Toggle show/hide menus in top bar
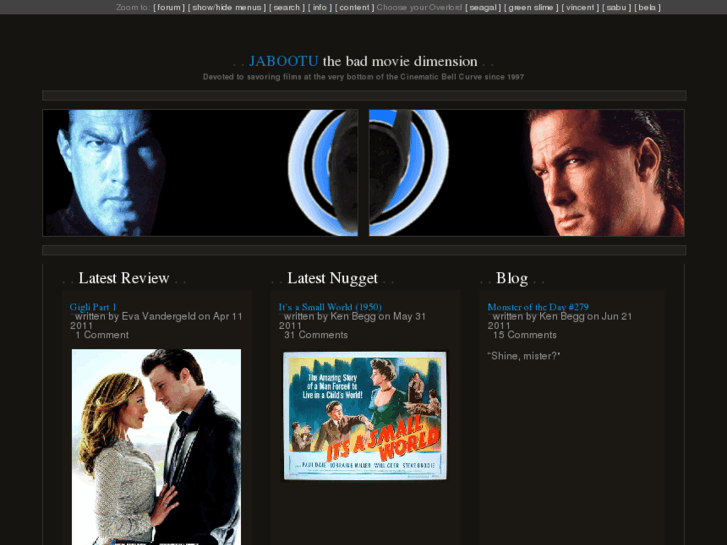Screen dimensions: 727x545 point(227,7)
